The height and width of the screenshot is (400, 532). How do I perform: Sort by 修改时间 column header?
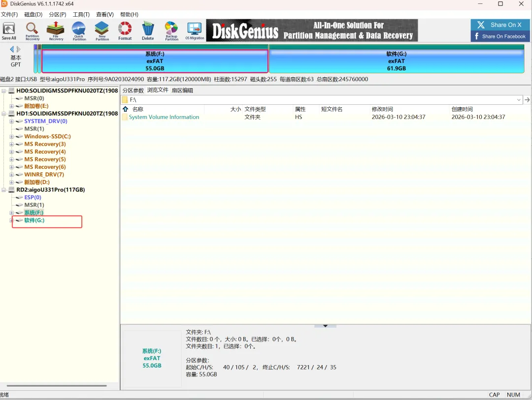382,109
